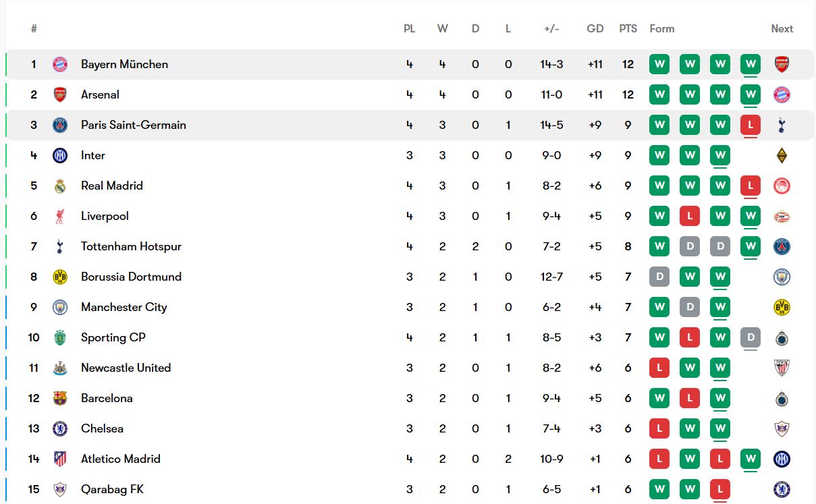Click the Bayern München club crest

coord(60,65)
